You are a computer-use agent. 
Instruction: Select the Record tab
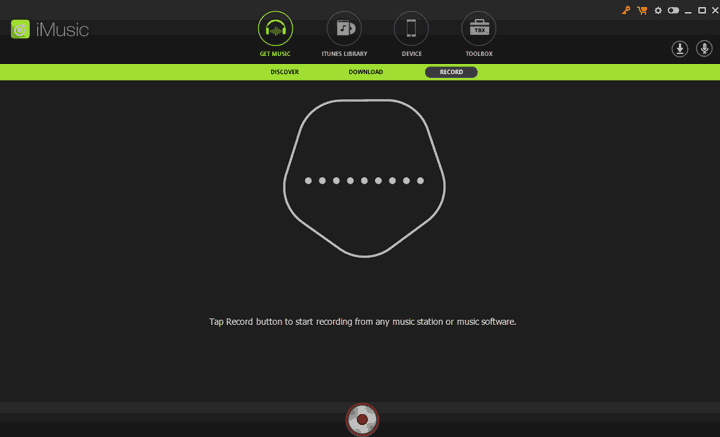coord(451,72)
